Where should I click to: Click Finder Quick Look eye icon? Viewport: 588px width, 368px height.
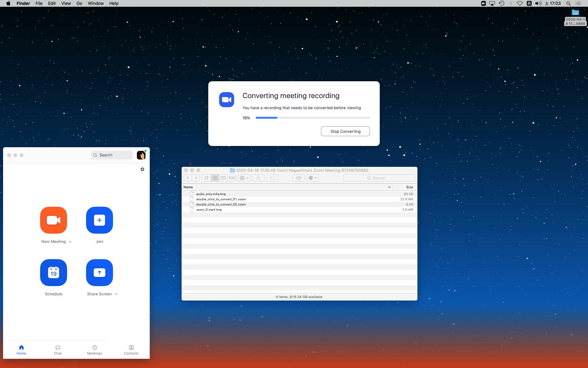click(x=299, y=178)
